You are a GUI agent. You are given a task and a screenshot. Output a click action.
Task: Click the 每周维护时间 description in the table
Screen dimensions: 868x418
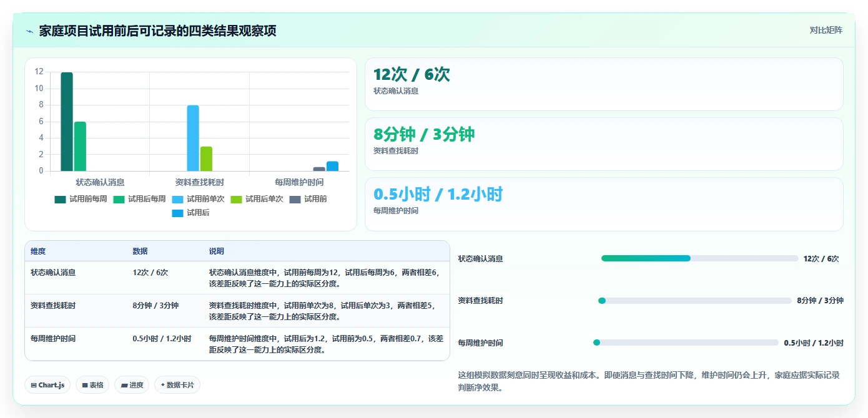pyautogui.click(x=326, y=344)
